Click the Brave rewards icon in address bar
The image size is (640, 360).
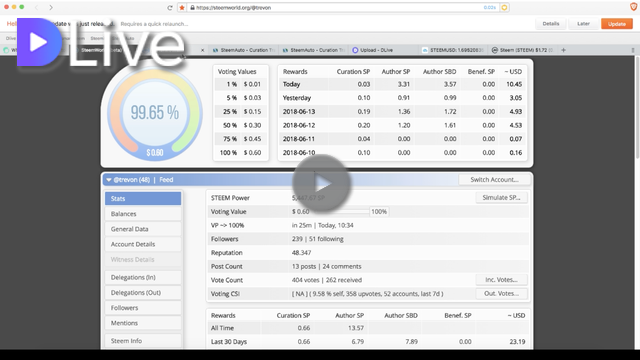(504, 8)
